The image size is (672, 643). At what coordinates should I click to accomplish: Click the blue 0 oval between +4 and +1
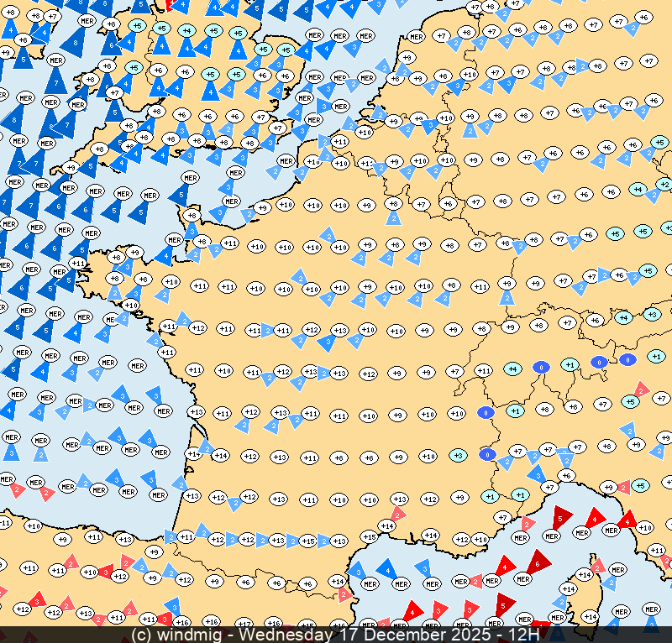(541, 367)
